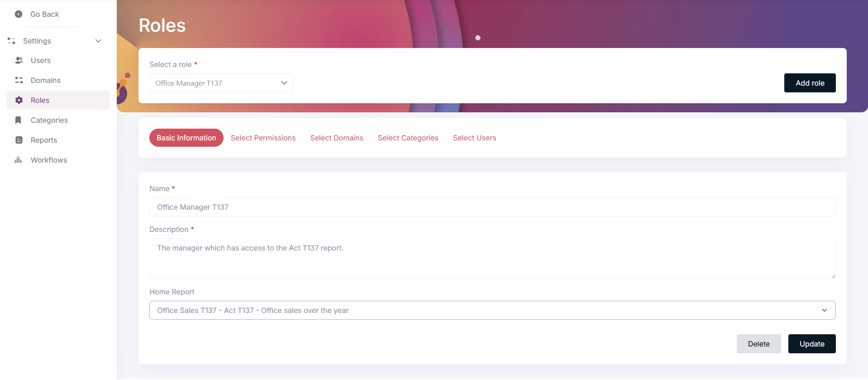Click the Domains icon in sidebar

[19, 80]
